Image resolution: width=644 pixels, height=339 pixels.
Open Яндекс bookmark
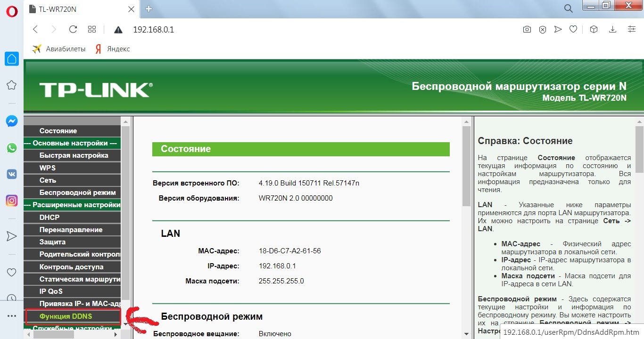(112, 49)
